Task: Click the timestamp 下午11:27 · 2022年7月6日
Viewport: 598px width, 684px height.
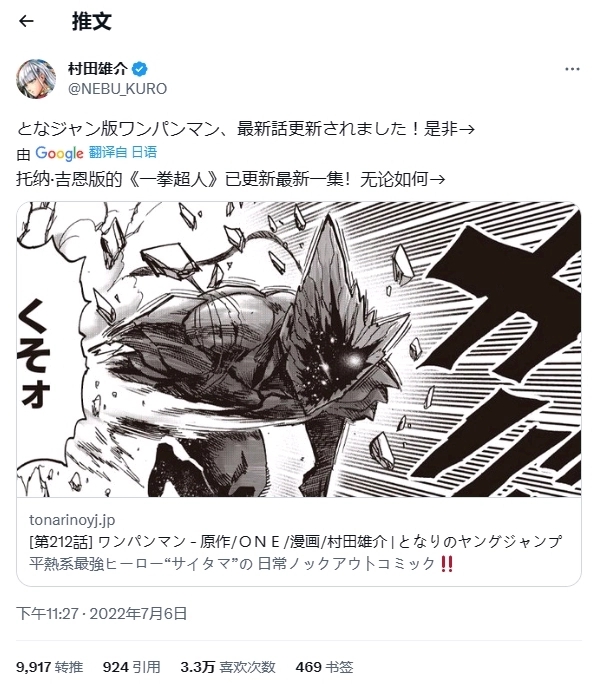Action: pyautogui.click(x=102, y=613)
